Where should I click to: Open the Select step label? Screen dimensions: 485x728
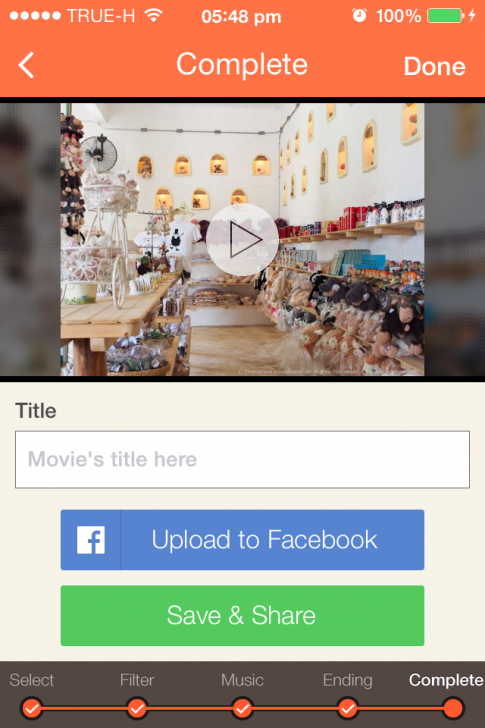32,680
